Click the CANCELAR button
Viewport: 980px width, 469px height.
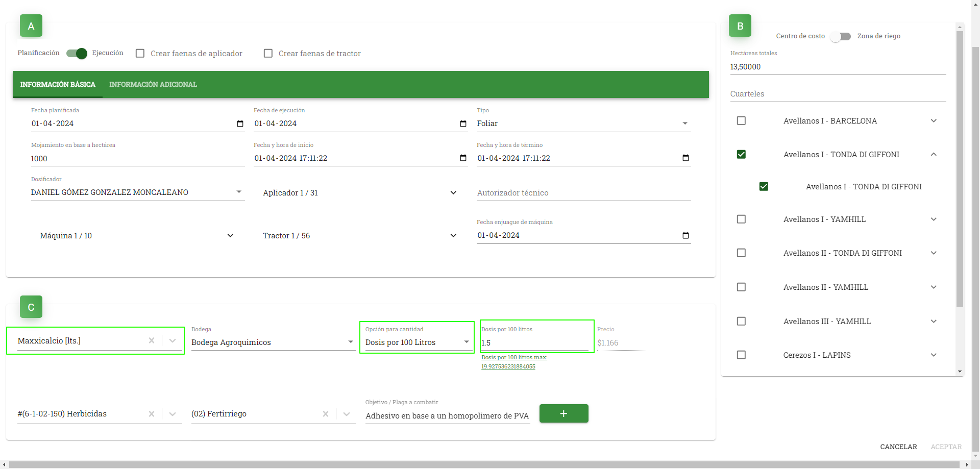[898, 447]
